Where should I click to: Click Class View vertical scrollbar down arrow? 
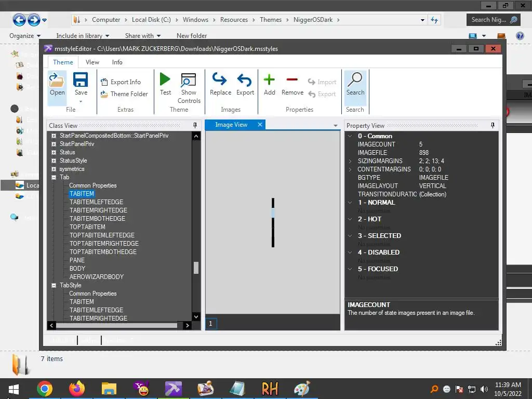[196, 316]
